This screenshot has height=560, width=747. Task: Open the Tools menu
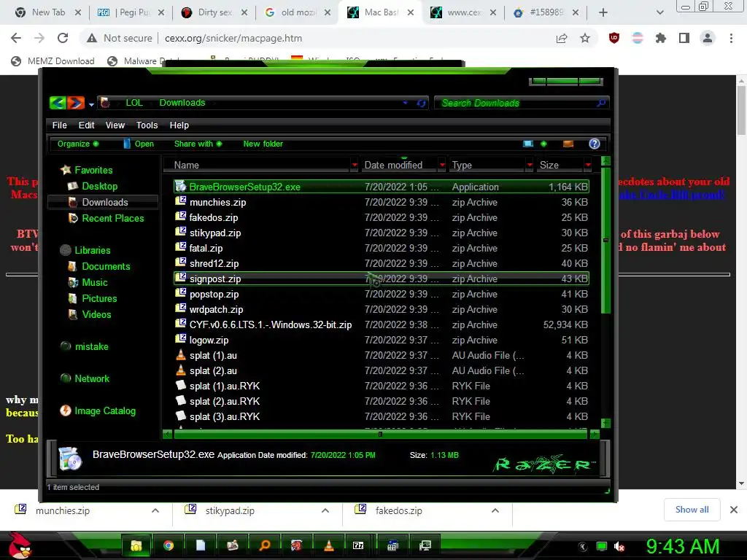[147, 125]
